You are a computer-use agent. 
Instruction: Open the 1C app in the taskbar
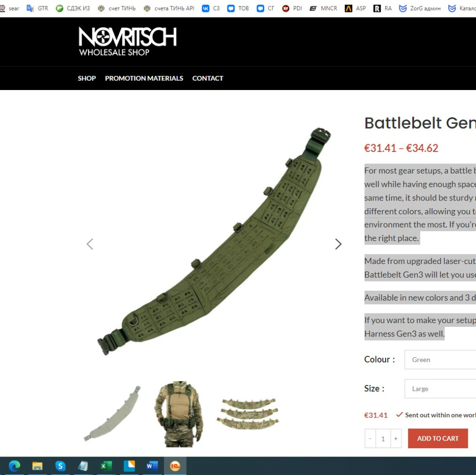click(175, 465)
